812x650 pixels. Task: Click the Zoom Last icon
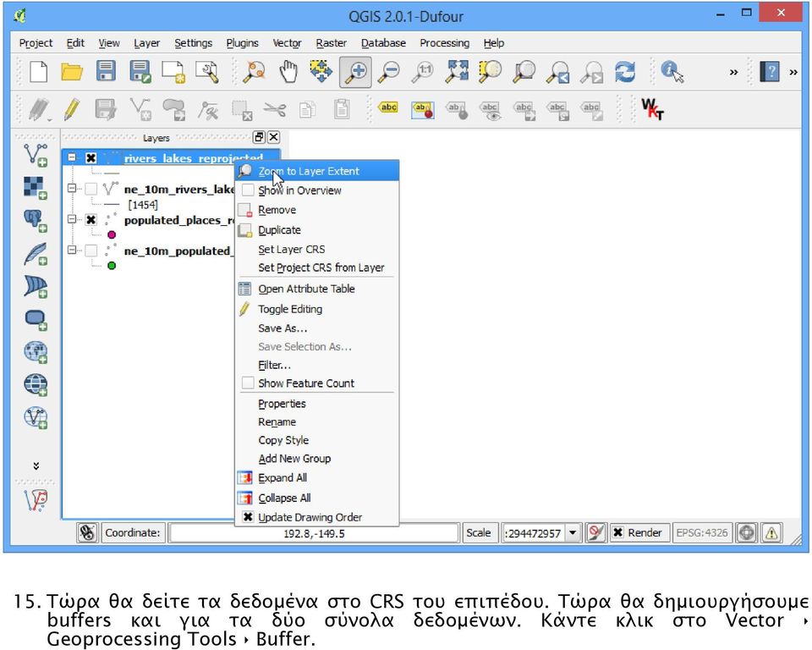click(558, 72)
